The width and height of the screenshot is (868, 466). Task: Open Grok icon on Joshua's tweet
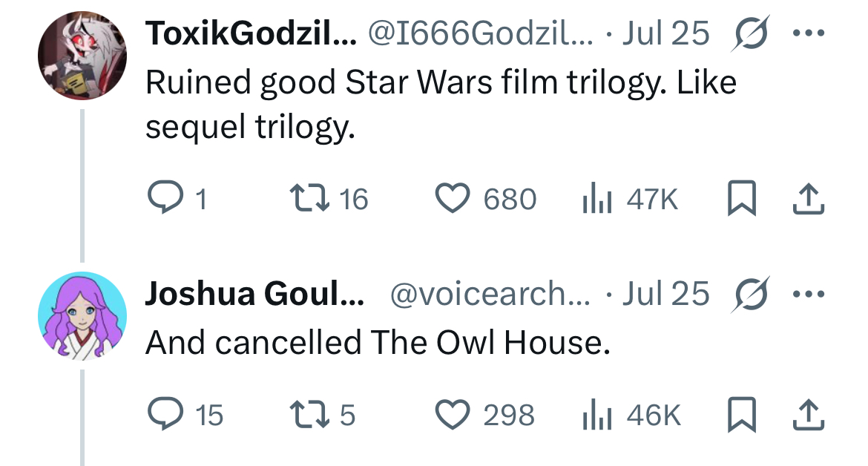751,293
